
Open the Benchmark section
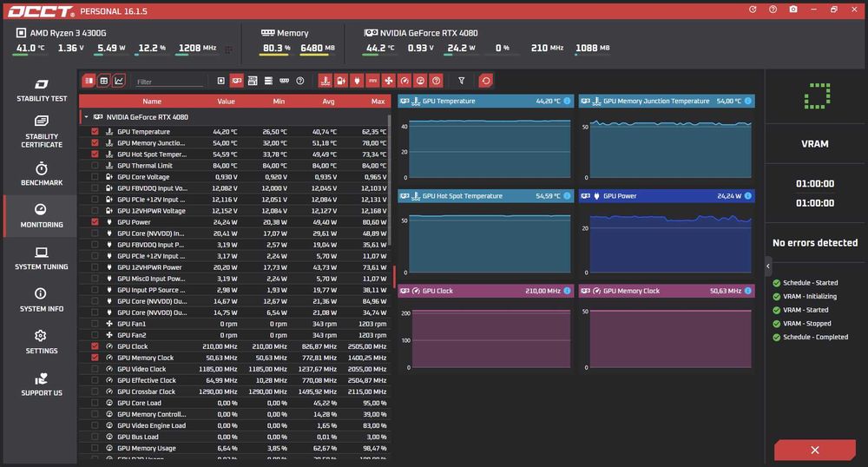tap(42, 174)
